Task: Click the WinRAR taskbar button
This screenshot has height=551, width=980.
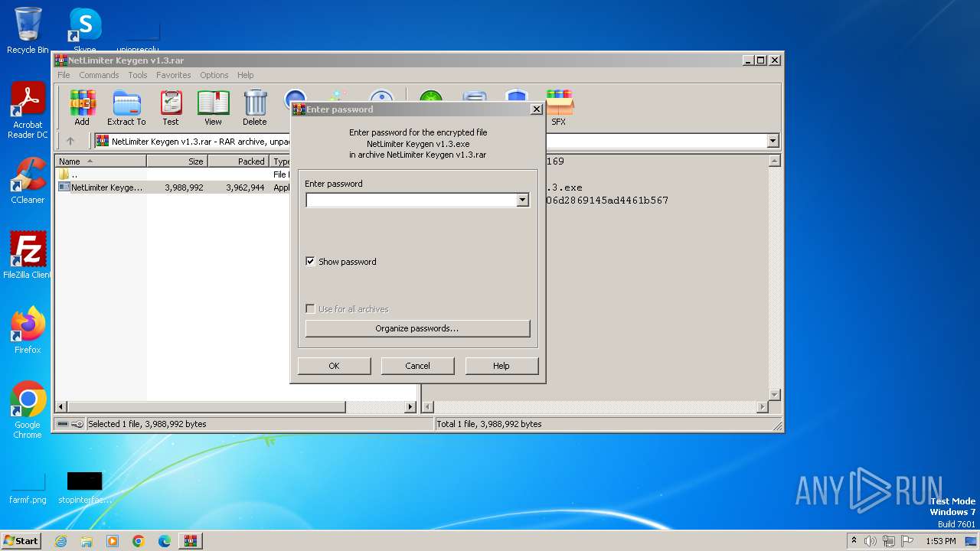Action: point(190,541)
